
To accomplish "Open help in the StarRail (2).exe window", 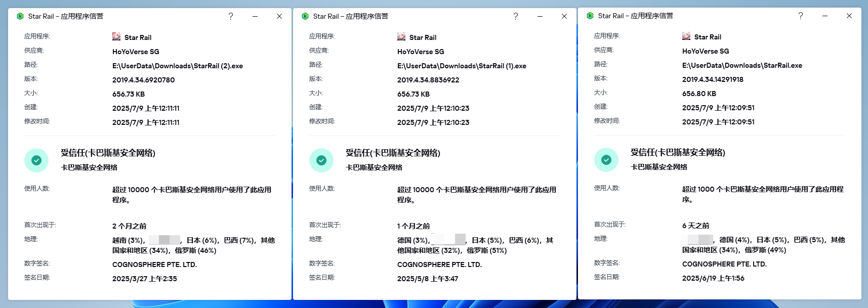I will coord(231,16).
